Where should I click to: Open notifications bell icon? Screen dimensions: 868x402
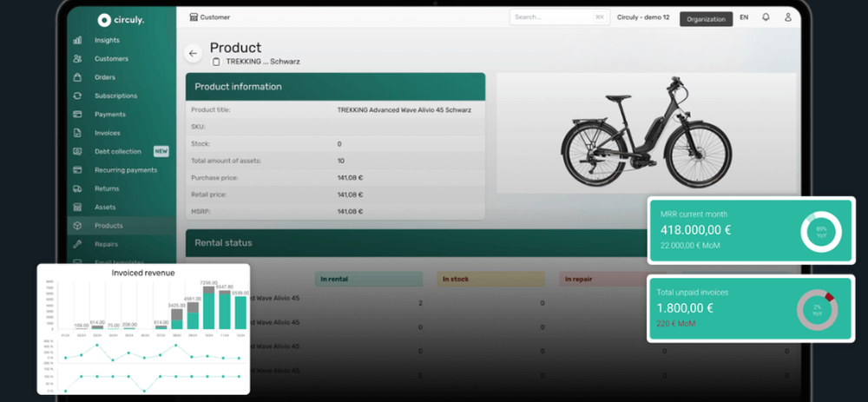pyautogui.click(x=766, y=17)
